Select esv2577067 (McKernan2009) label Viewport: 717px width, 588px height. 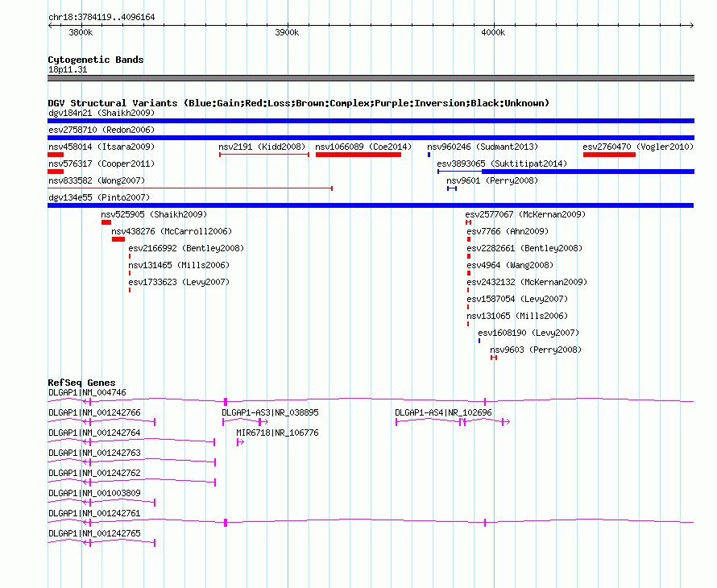click(525, 214)
